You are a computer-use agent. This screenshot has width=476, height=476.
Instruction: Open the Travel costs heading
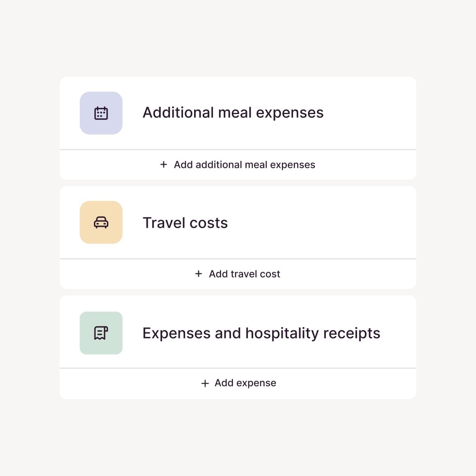[185, 223]
